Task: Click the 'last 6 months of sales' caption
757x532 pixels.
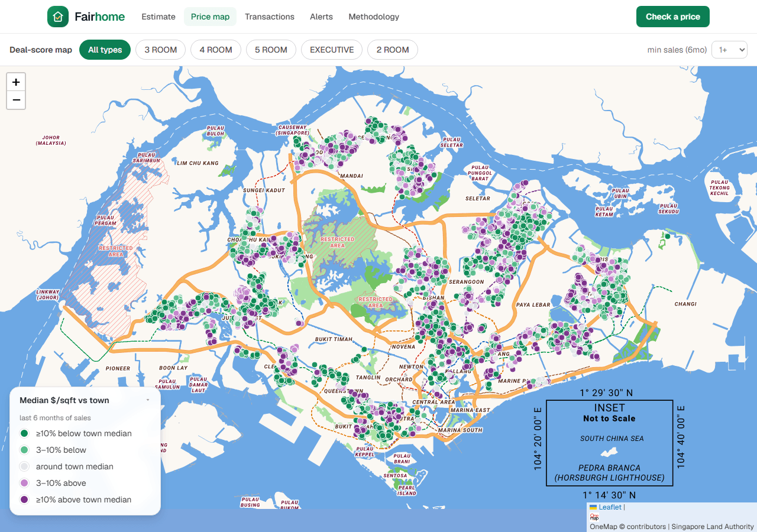Action: pos(55,418)
